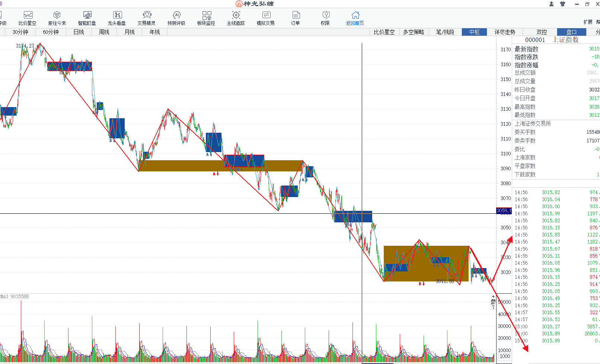Click the 3059 crosshair price tag
600x364 pixels.
click(x=504, y=210)
